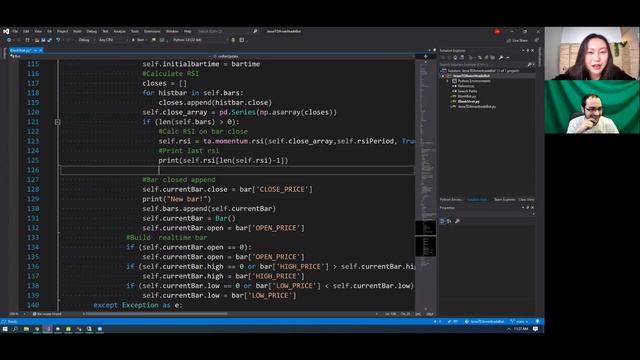The width and height of the screenshot is (640, 360).
Task: Open the Help menu
Action: tap(188, 31)
